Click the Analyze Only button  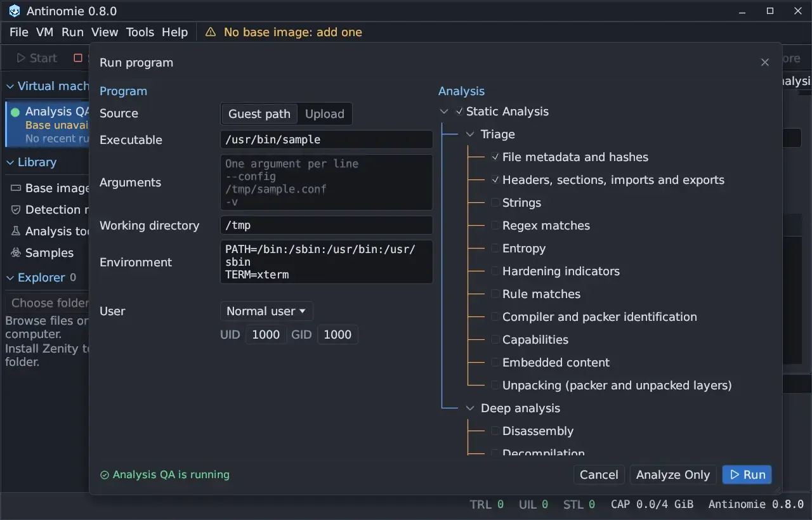pos(673,475)
